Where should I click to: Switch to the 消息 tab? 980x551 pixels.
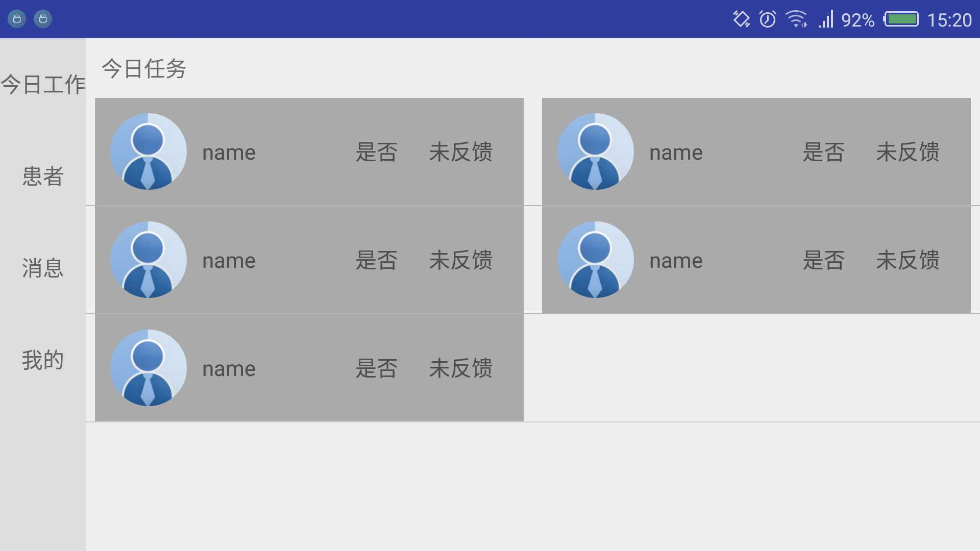(x=42, y=268)
